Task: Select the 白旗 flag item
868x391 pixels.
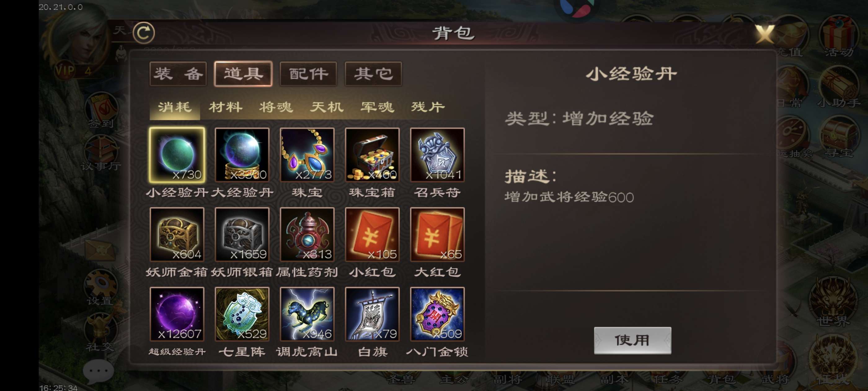Action: pos(372,314)
